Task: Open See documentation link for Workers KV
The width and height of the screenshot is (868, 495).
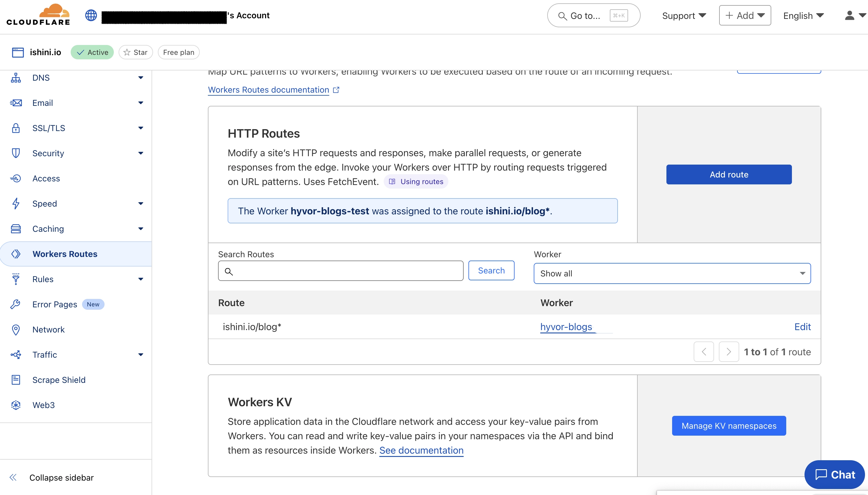Action: click(421, 450)
